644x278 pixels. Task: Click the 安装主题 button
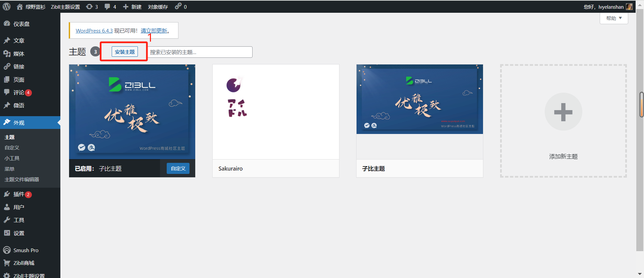(125, 52)
